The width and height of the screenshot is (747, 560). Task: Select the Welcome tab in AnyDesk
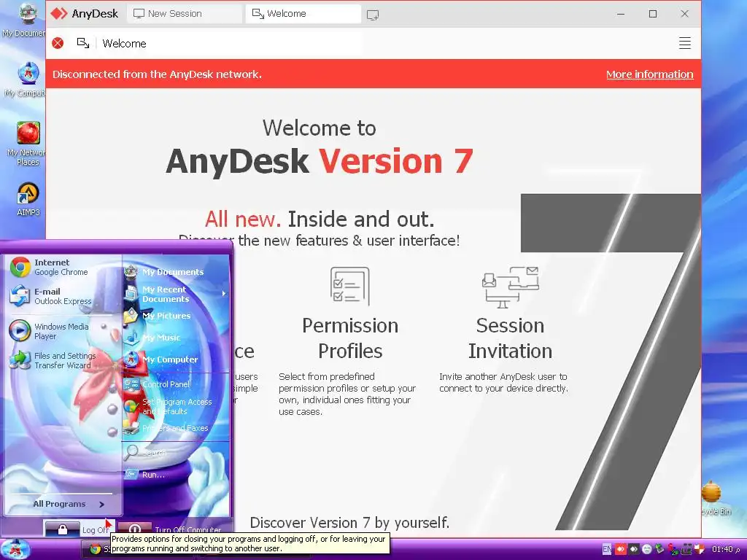tap(303, 14)
